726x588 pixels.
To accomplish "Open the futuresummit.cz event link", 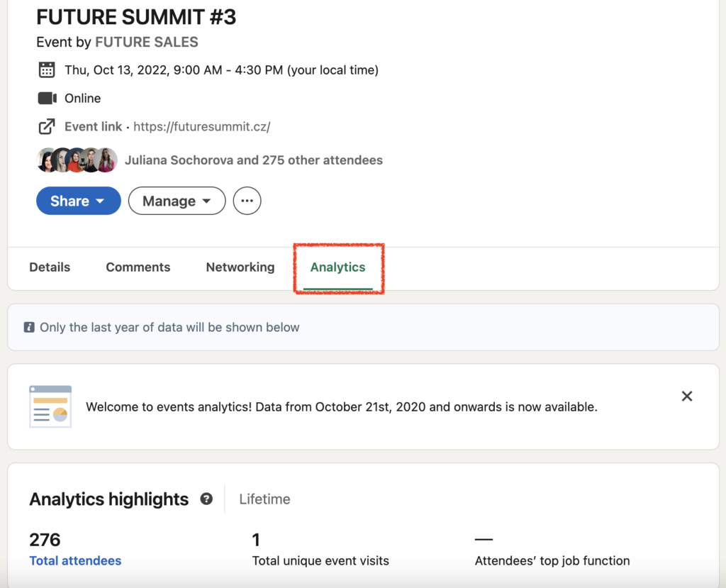I will tap(202, 126).
